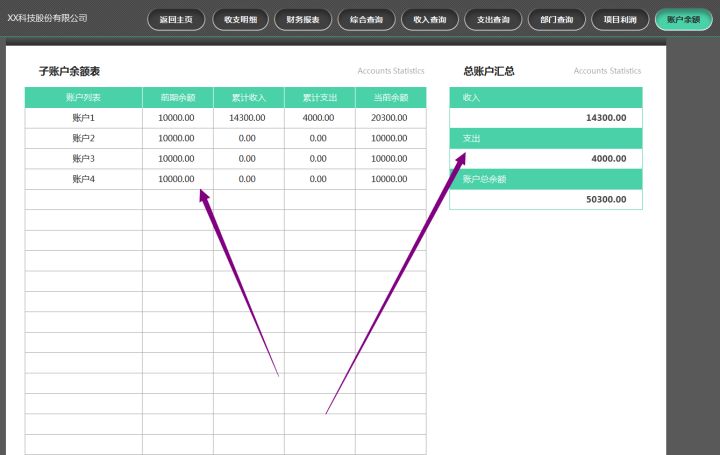Click 账户2 current balance cell 10000.00
720x455 pixels.
point(389,138)
